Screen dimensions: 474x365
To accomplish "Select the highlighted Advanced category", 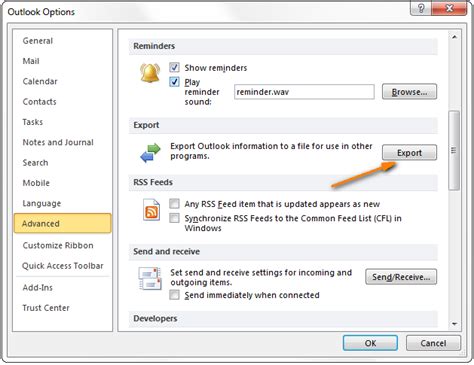I will click(63, 223).
